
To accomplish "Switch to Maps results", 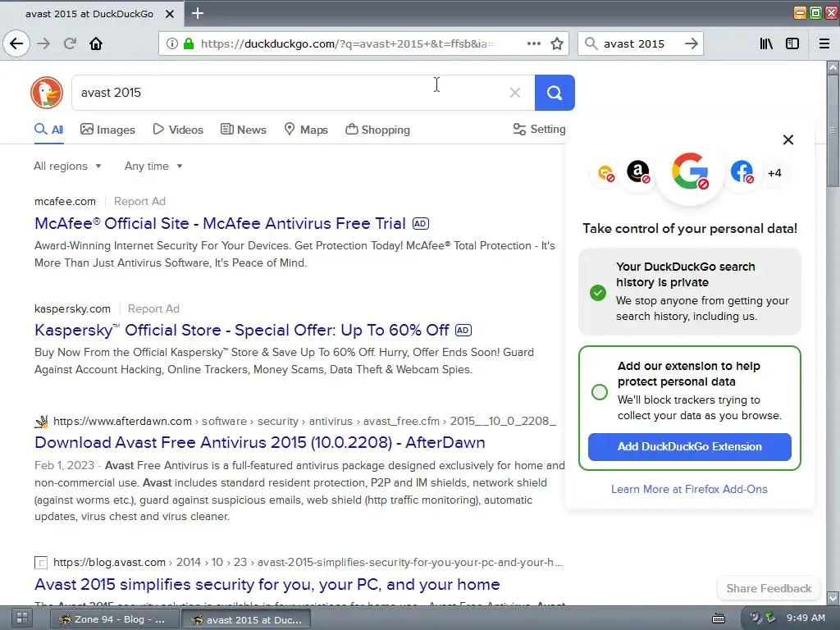I will tap(306, 130).
